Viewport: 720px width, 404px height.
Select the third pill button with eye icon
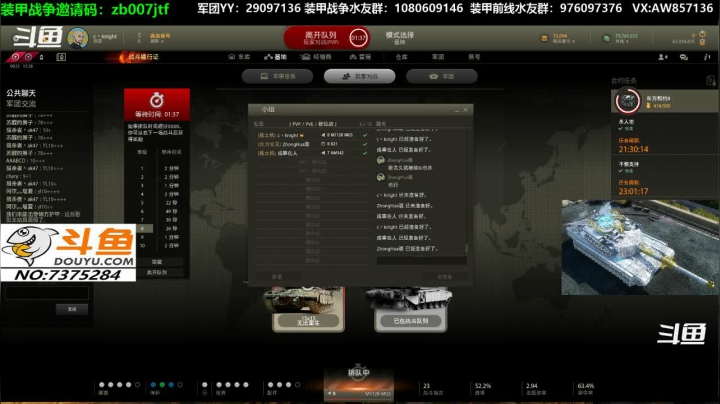442,76
